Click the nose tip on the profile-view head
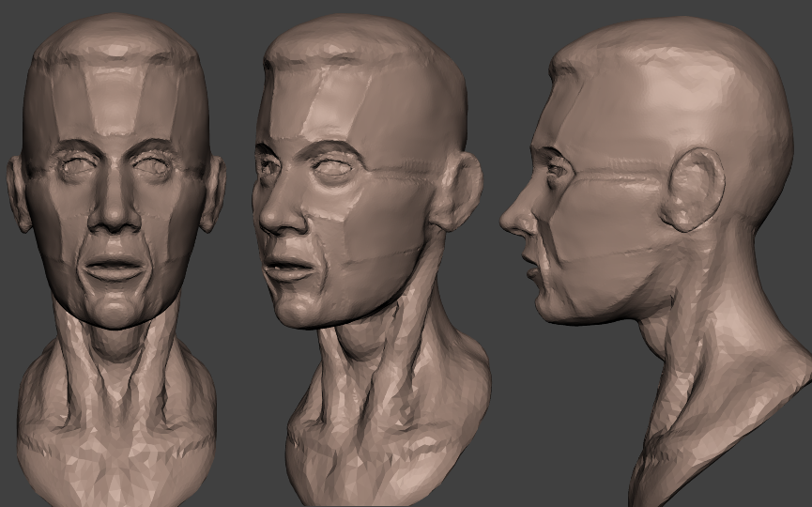Screen dimensions: 812x507 (507, 223)
